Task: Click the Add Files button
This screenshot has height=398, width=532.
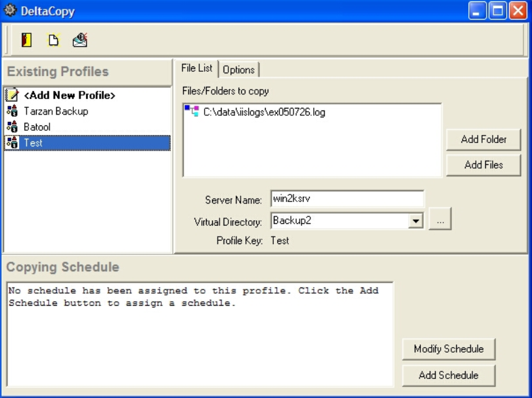Action: pyautogui.click(x=483, y=165)
